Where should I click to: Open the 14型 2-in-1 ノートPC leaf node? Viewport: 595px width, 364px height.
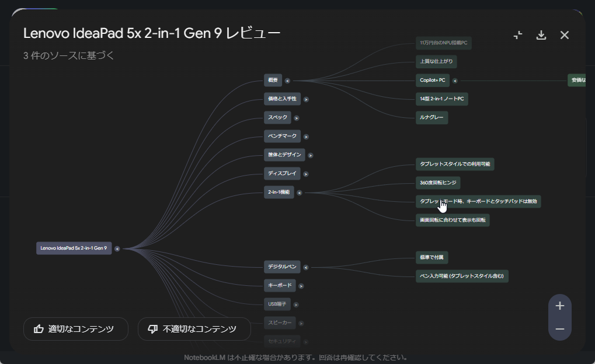[441, 99]
